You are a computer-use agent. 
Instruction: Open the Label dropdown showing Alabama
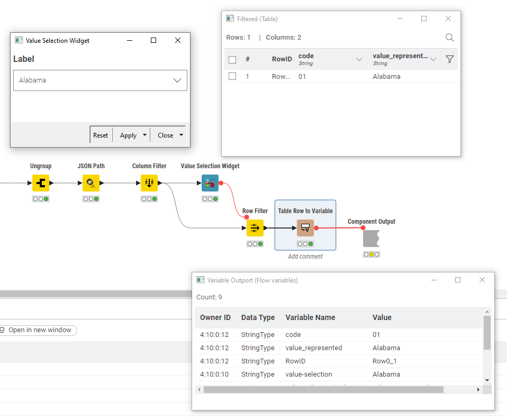coord(177,80)
